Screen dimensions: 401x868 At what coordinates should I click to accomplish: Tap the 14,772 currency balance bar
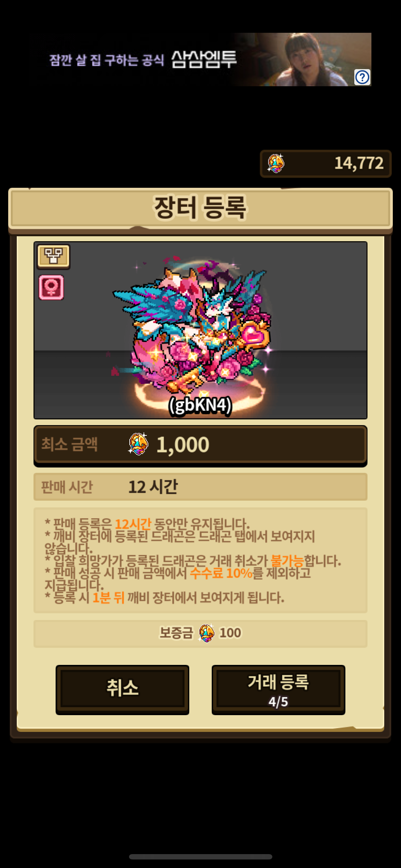click(326, 164)
